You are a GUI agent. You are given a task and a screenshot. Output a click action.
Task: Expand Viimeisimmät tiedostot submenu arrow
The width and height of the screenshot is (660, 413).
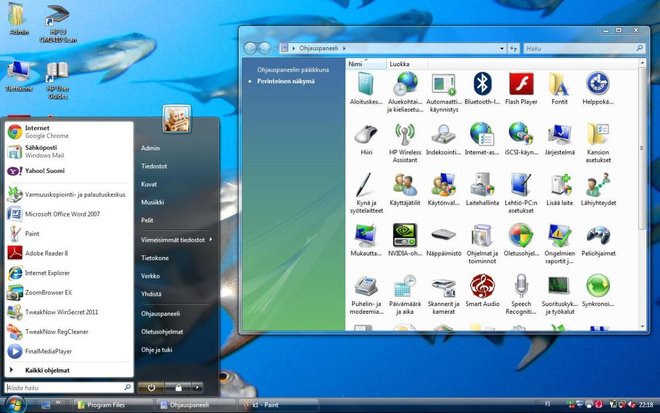tap(210, 240)
